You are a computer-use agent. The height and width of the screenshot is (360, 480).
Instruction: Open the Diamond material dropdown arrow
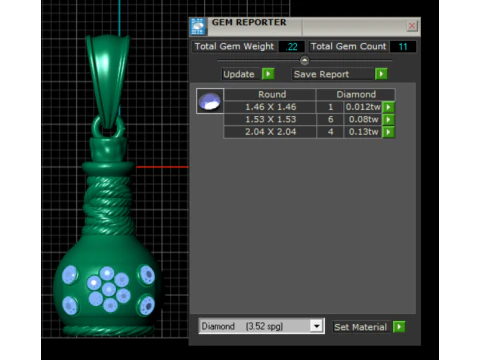pyautogui.click(x=316, y=326)
